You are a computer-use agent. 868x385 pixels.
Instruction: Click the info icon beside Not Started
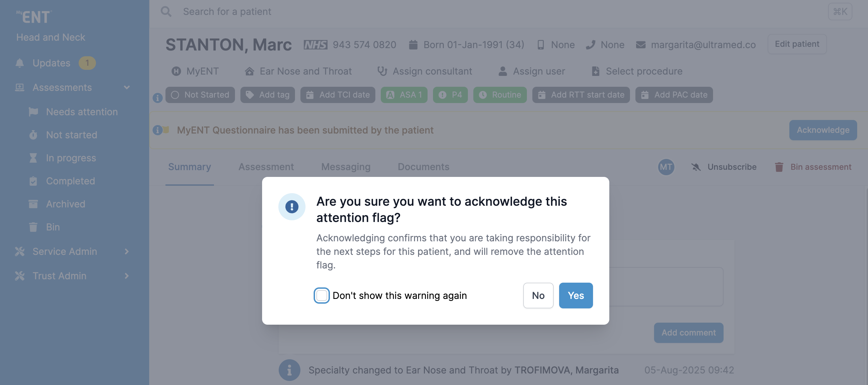157,98
